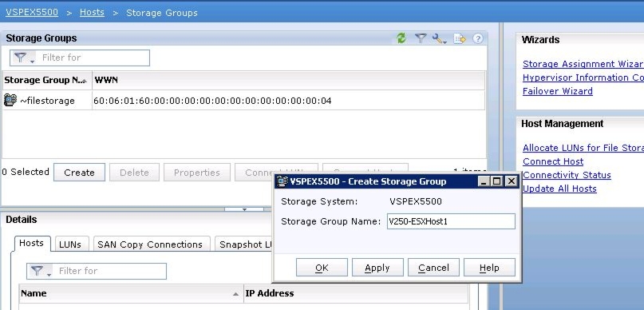Click Update All Hosts link
Screen dimensions: 644x310
pyautogui.click(x=559, y=189)
